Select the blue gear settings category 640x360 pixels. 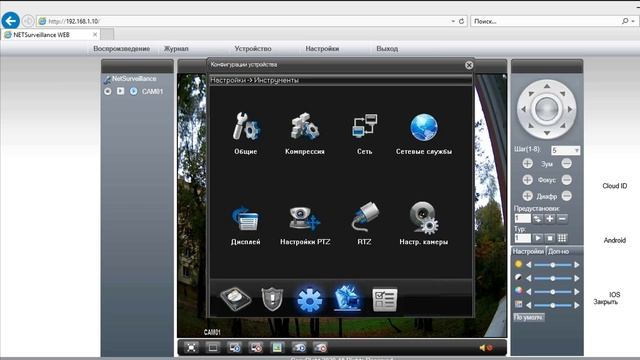coord(309,300)
